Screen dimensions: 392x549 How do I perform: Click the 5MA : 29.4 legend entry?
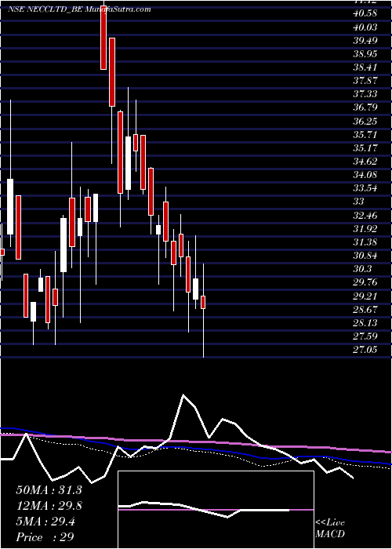(45, 522)
